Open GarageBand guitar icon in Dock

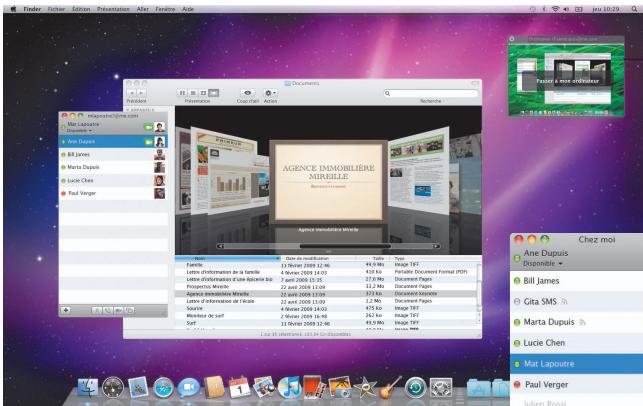pyautogui.click(x=390, y=388)
